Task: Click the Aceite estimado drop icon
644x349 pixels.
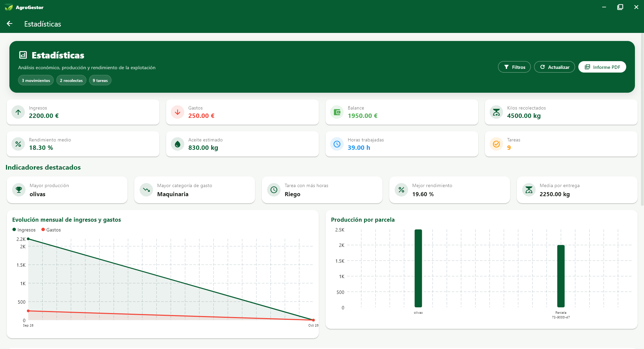Action: 178,144
